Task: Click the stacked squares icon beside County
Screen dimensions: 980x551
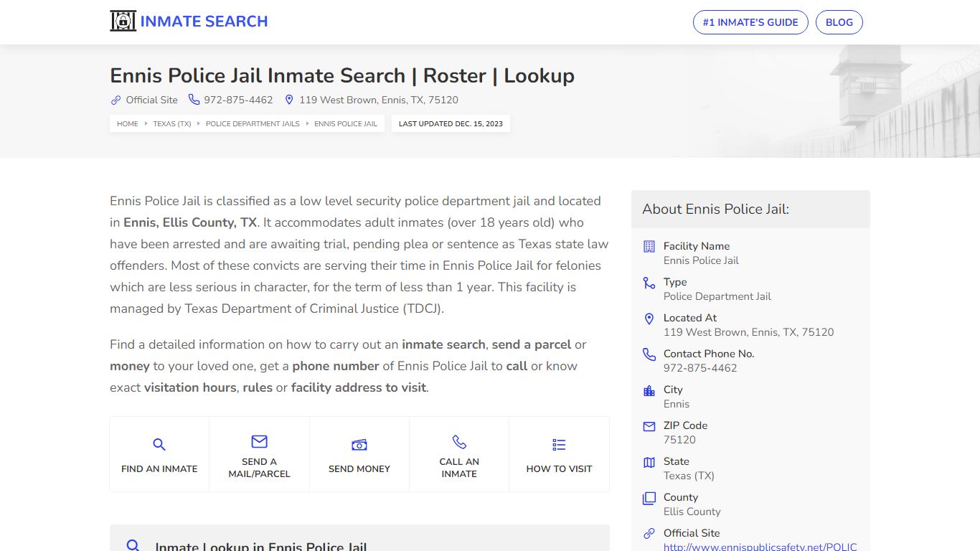Action: 649,498
